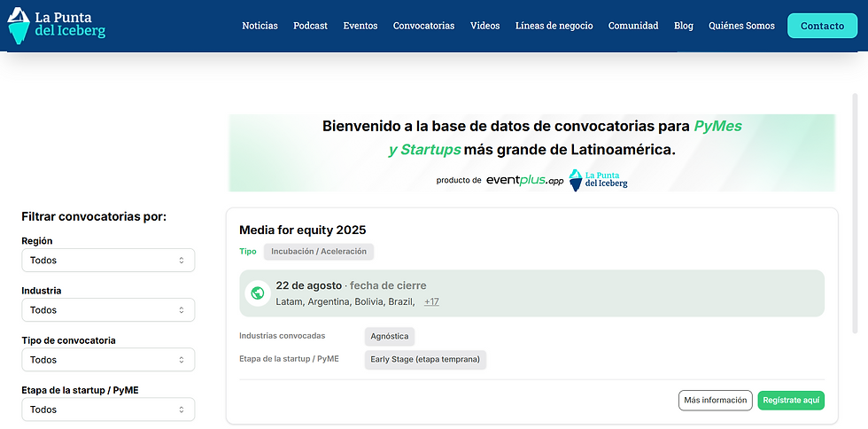Expand the Industria filter dropdown
The width and height of the screenshot is (868, 429).
click(x=108, y=310)
